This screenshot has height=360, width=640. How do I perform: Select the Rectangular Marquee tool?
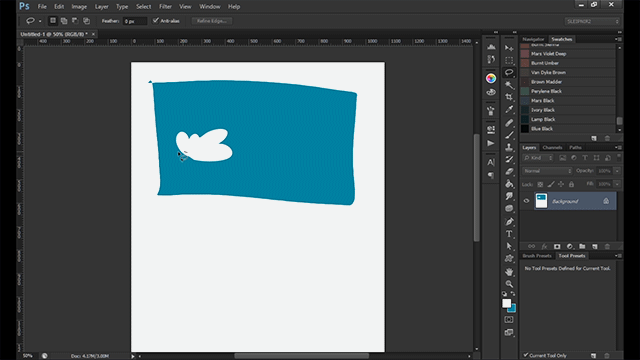[509, 60]
